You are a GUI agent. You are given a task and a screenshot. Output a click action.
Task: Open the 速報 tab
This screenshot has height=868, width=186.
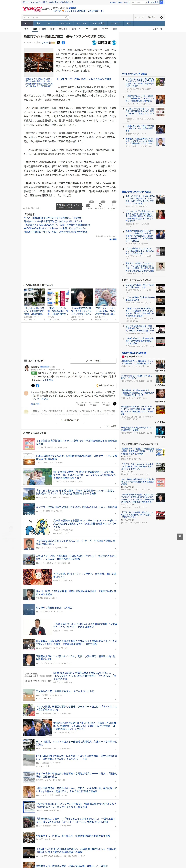pyautogui.click(x=38, y=24)
